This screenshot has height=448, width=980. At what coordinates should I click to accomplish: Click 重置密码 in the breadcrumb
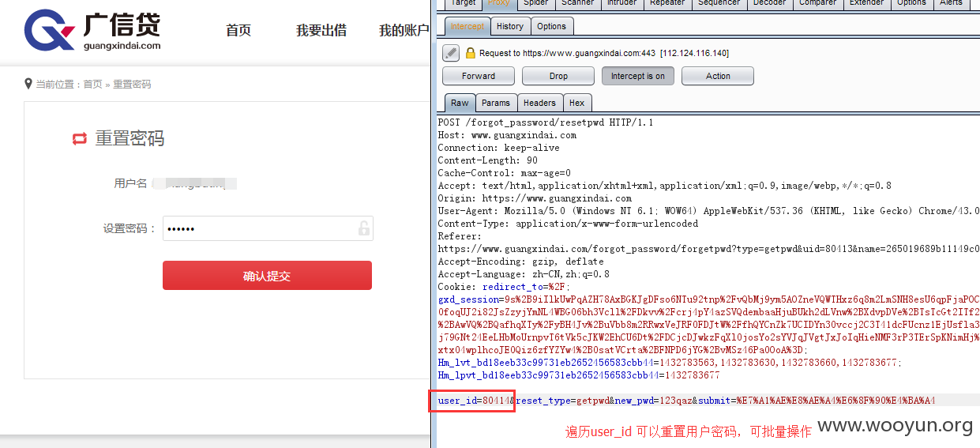coord(132,84)
